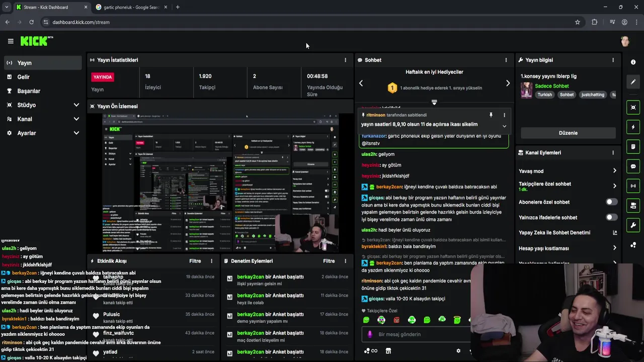Toggle the broadcast signal panel icon in rail
644x362 pixels.
[633, 186]
